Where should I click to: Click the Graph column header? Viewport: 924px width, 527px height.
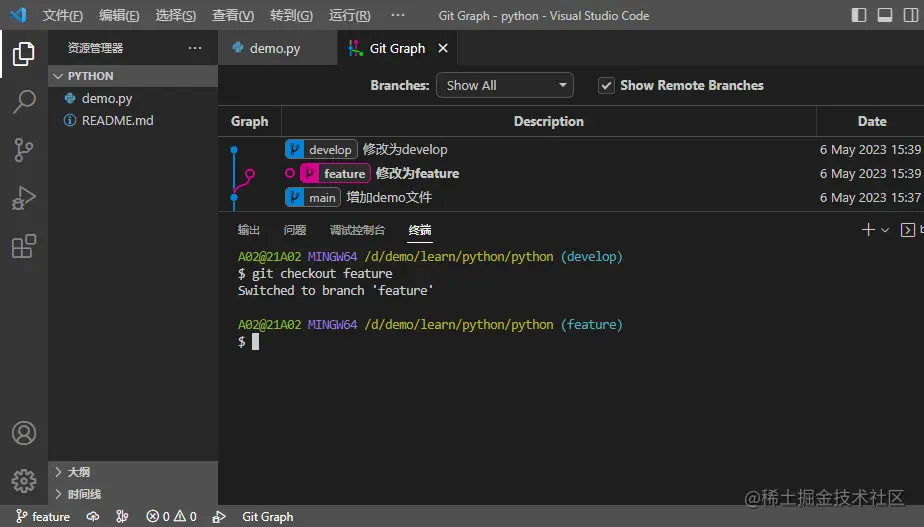[250, 121]
